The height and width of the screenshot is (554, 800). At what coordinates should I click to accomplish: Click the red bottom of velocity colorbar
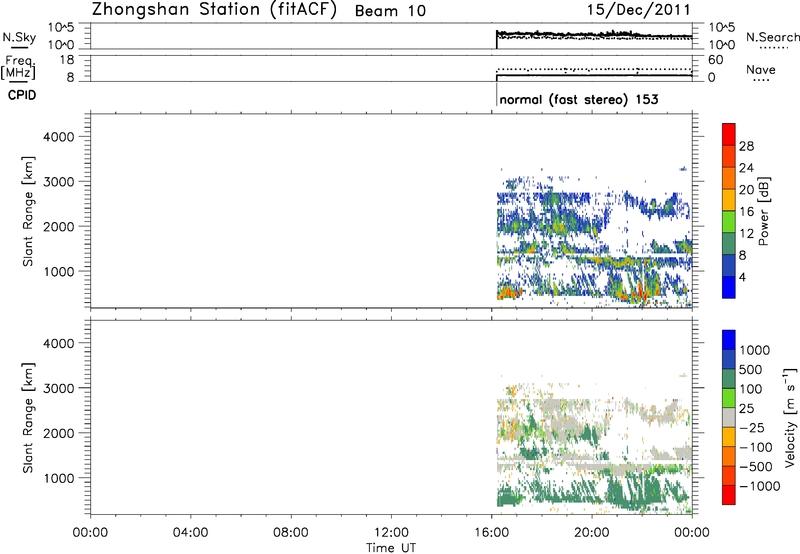click(729, 495)
